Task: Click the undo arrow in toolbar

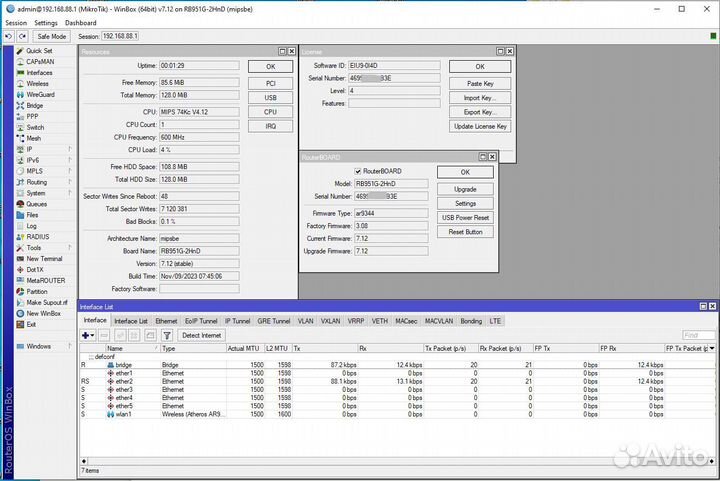Action: [8, 36]
